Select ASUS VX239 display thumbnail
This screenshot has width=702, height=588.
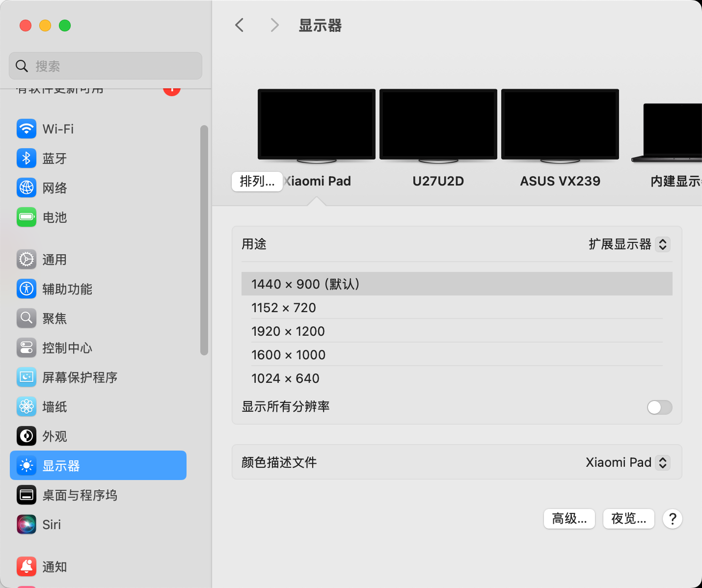[560, 125]
